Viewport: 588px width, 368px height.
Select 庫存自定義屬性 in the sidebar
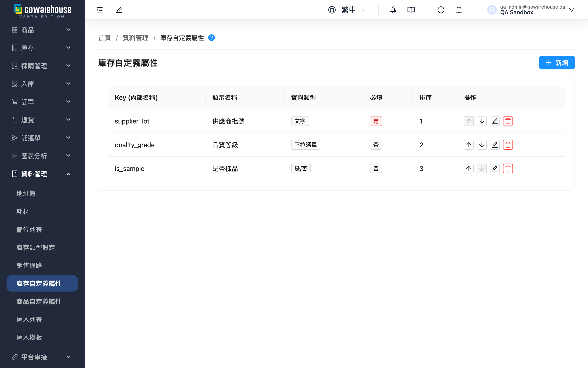click(42, 284)
